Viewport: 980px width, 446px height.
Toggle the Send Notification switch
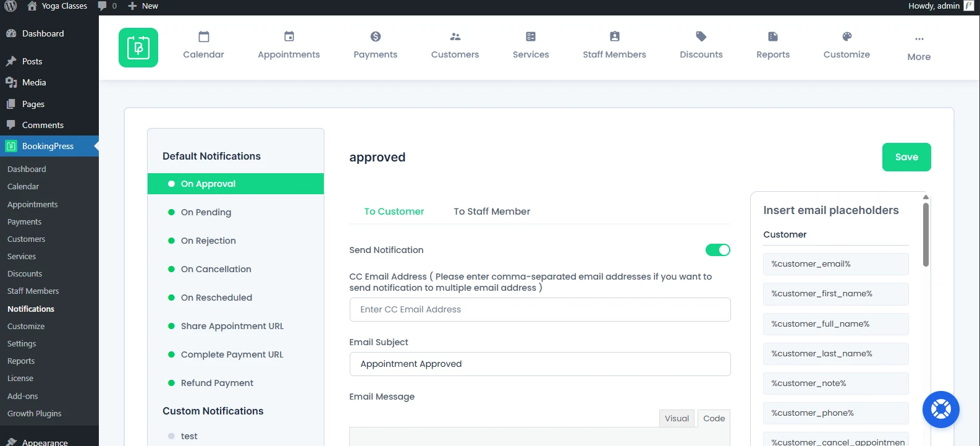(x=718, y=250)
